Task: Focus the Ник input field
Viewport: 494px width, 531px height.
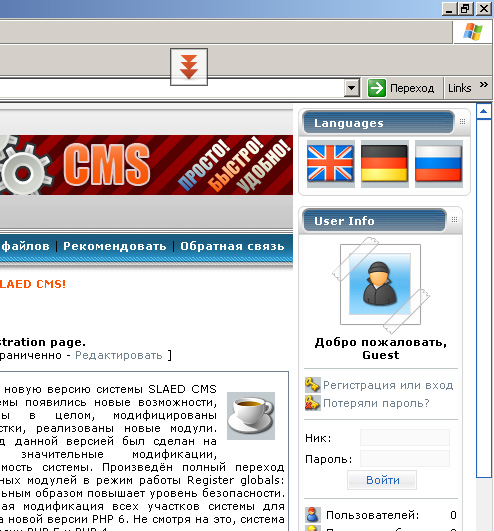Action: click(405, 438)
